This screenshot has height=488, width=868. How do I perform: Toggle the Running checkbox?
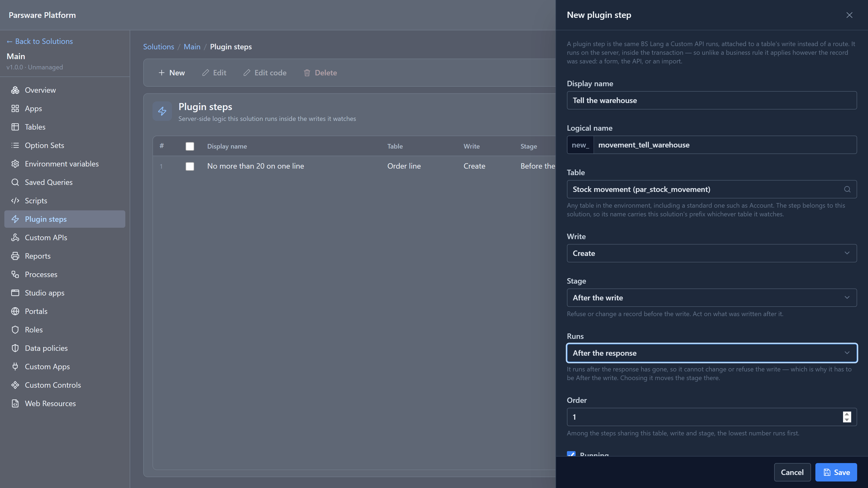(571, 454)
